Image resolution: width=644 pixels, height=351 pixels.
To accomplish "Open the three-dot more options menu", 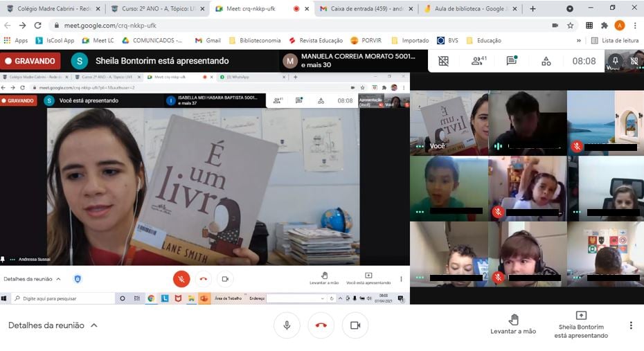I will click(631, 325).
